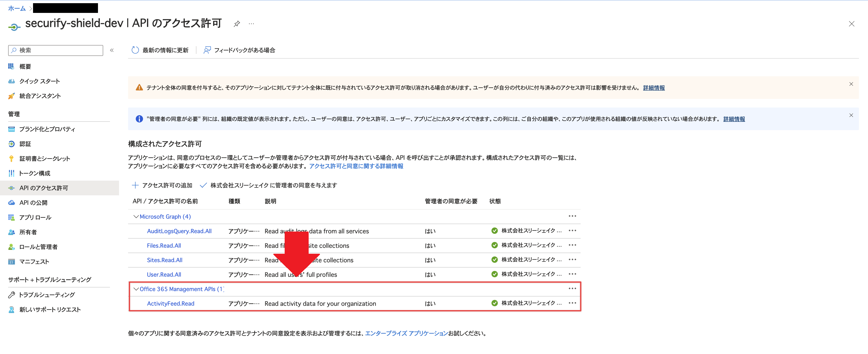Open エンタープライズ アプリケーション link
This screenshot has height=354, width=868.
[x=406, y=333]
